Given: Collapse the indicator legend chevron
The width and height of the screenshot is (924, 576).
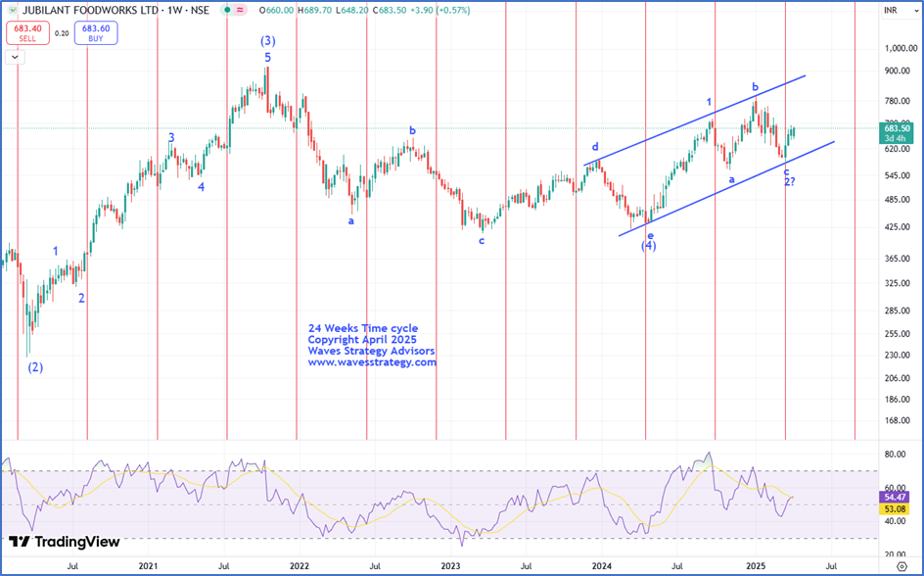Looking at the screenshot, I should pos(15,57).
